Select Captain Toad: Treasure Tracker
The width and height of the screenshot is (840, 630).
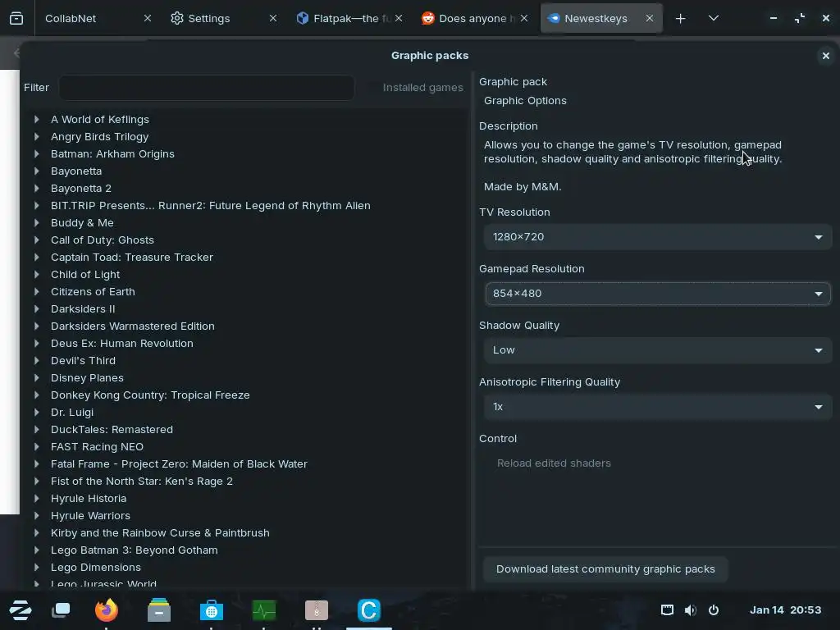click(132, 257)
